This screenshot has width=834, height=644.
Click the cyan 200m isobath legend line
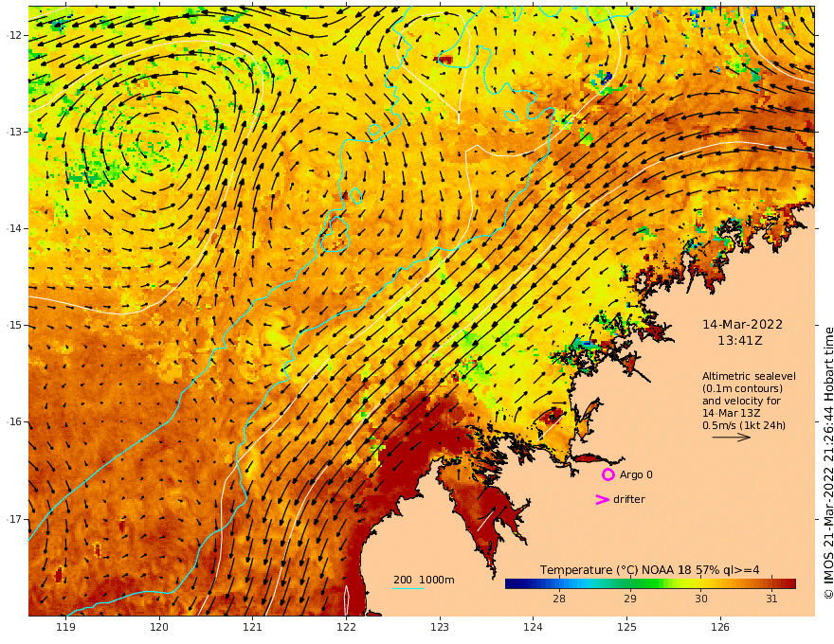point(408,588)
